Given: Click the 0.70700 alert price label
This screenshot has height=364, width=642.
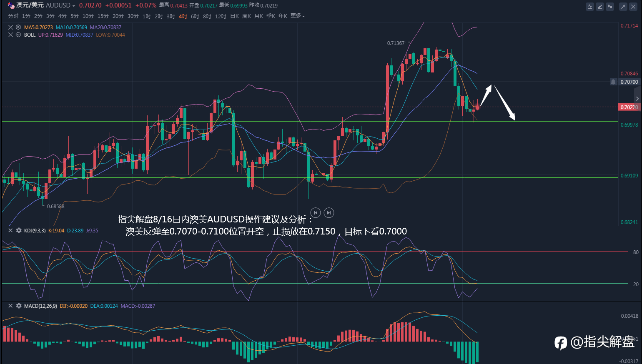Looking at the screenshot, I should click(629, 82).
